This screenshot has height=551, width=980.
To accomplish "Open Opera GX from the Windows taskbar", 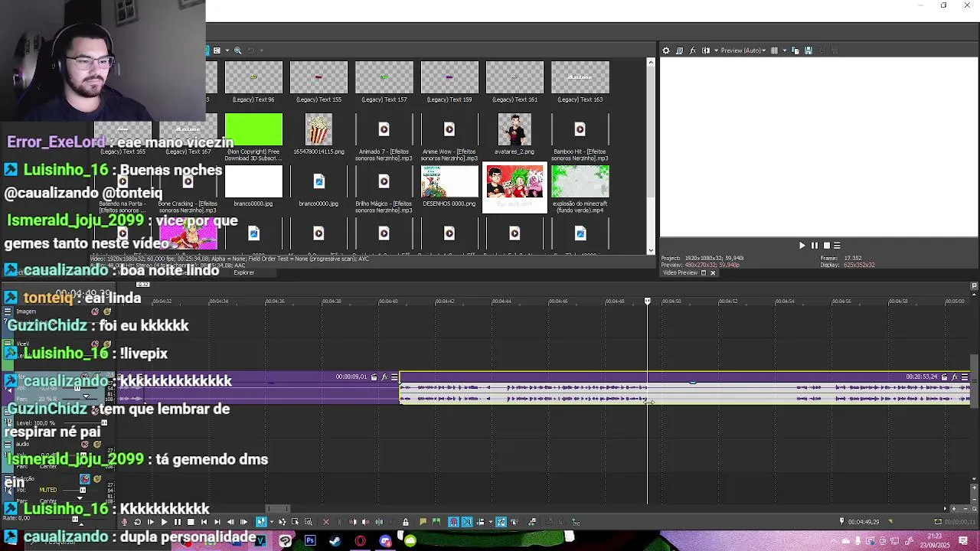I will [361, 541].
